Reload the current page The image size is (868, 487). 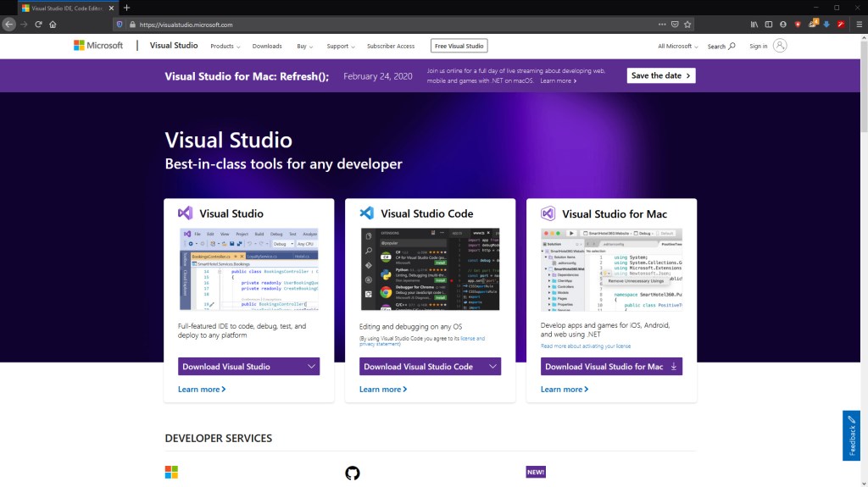[x=38, y=25]
